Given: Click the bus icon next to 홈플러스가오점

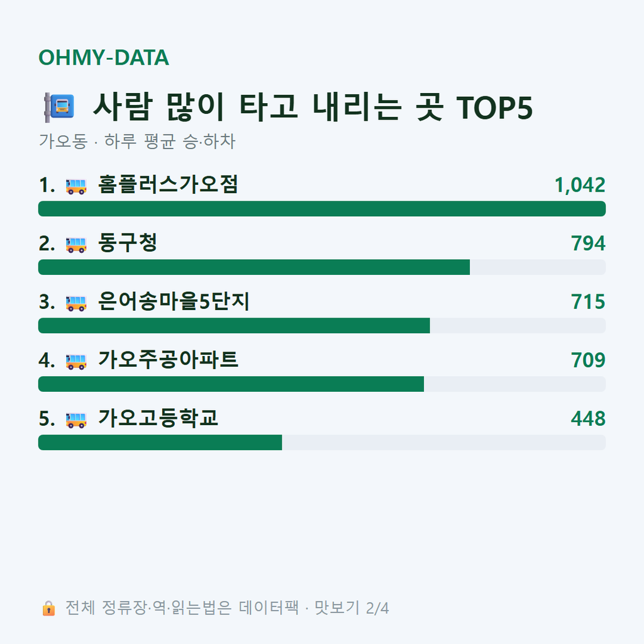Looking at the screenshot, I should [x=76, y=186].
